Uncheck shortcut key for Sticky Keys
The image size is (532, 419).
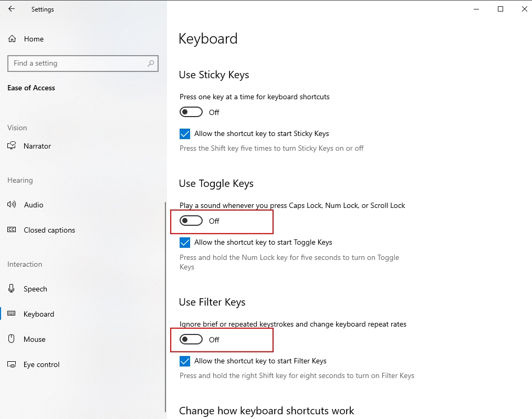coord(185,134)
